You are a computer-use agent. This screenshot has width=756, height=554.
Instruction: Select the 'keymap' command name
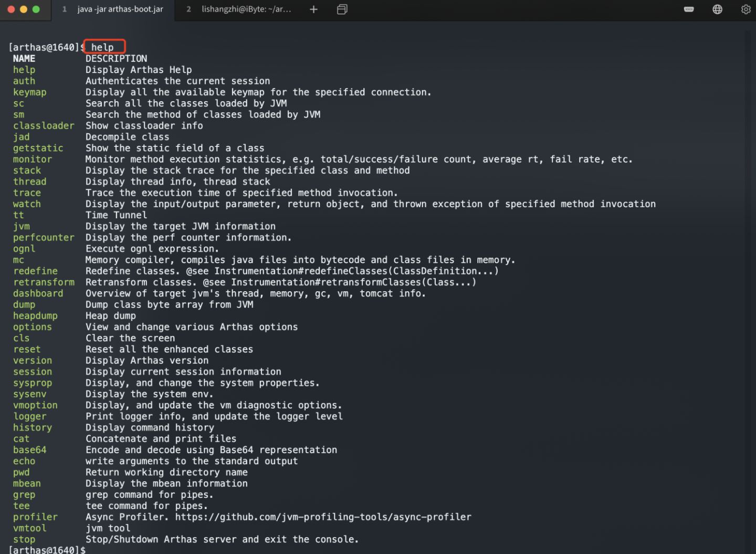point(30,92)
